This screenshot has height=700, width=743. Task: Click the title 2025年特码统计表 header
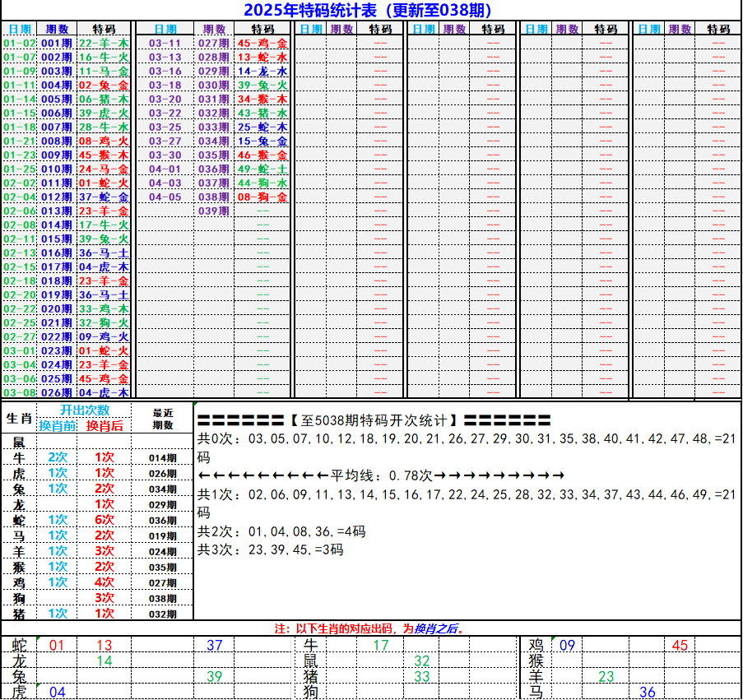click(x=369, y=10)
